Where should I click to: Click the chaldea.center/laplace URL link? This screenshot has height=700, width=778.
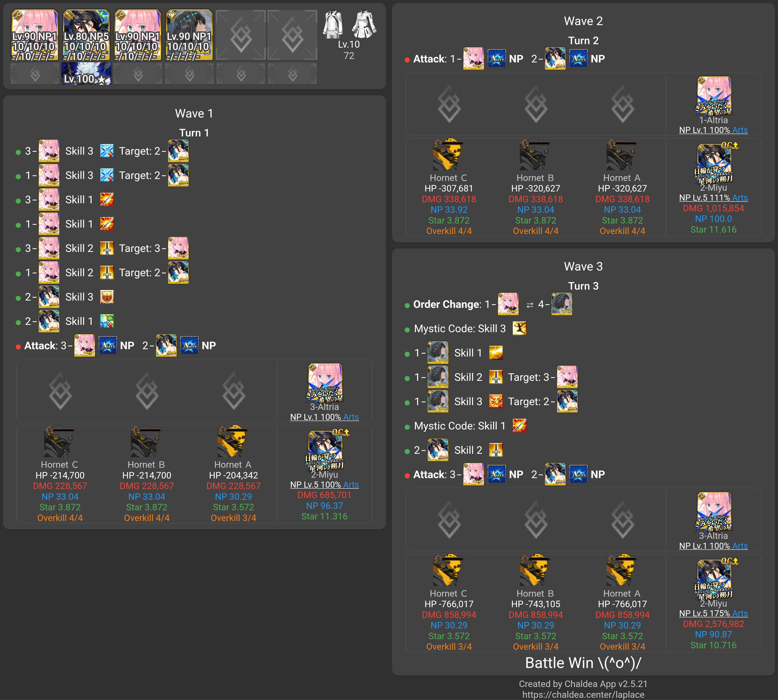click(583, 695)
